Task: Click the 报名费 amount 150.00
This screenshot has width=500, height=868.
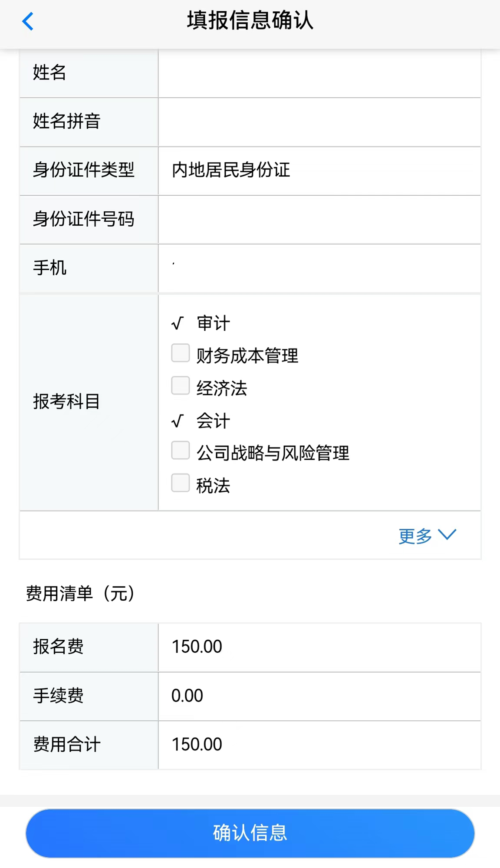Action: tap(197, 647)
